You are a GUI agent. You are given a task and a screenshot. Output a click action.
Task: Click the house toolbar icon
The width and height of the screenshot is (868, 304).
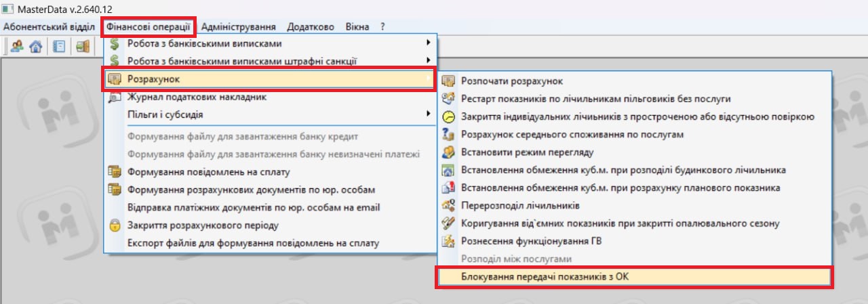coord(36,46)
